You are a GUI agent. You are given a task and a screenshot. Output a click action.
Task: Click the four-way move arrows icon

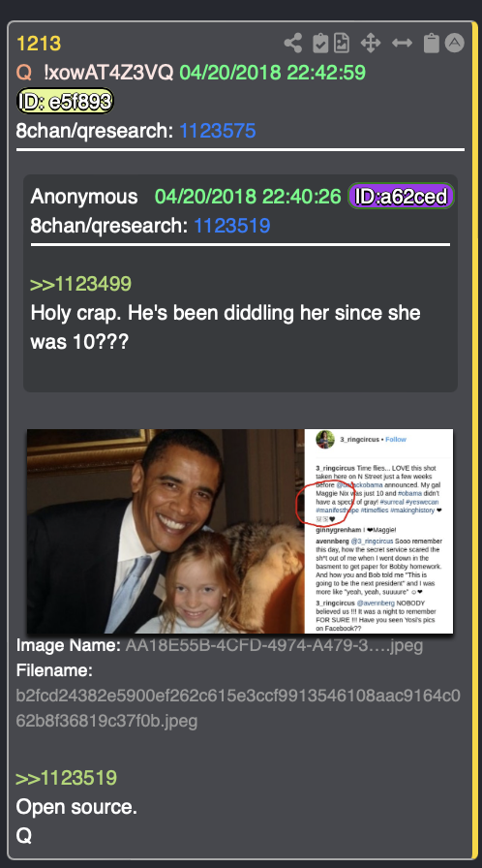(x=371, y=44)
